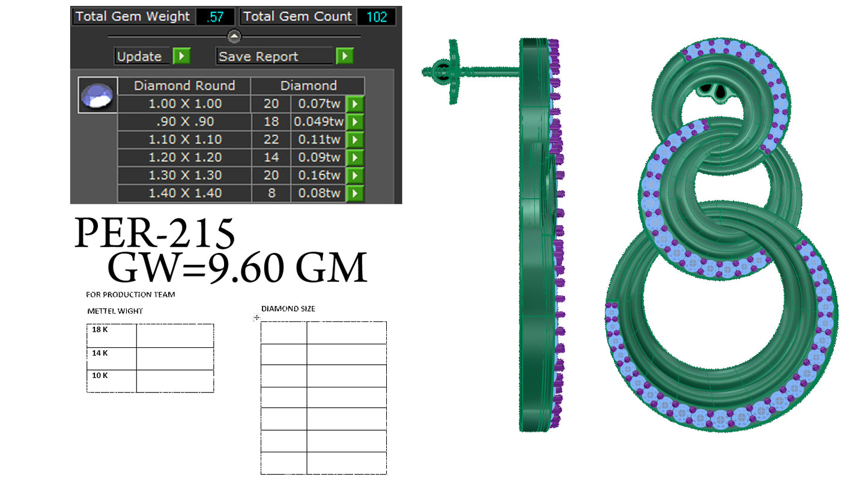Screen dimensions: 868x480
Task: Click the green arrow beside Save Report
Action: click(344, 56)
